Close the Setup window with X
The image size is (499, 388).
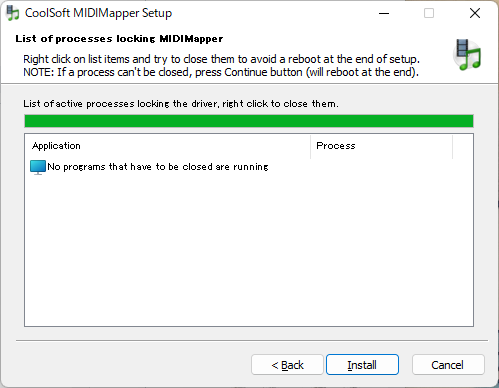(475, 13)
